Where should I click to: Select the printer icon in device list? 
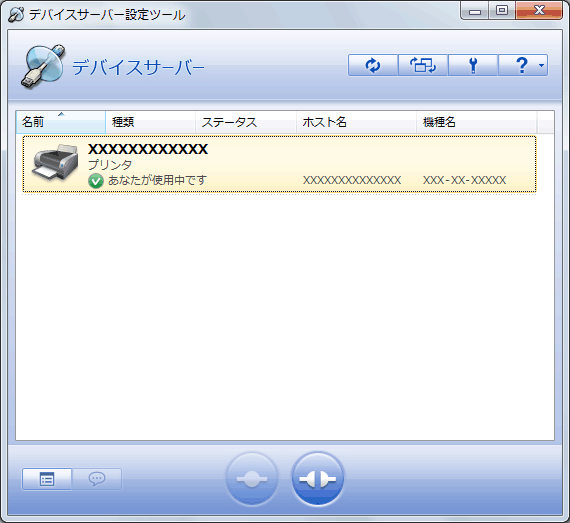tap(55, 162)
